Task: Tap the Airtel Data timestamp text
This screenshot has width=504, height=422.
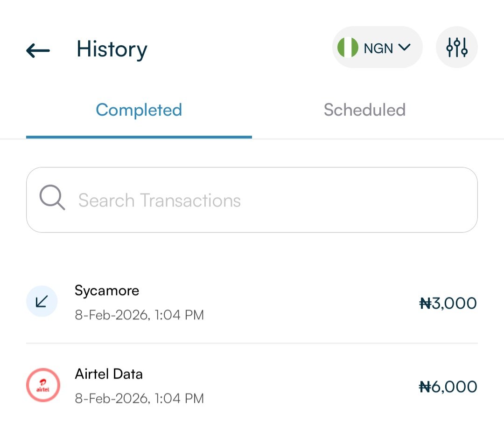Action: [x=139, y=399]
